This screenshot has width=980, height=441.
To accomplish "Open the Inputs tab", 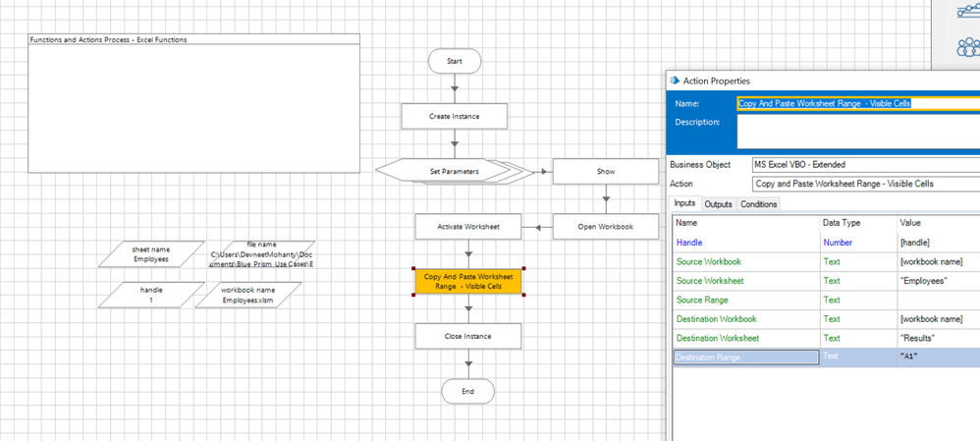I will point(684,203).
